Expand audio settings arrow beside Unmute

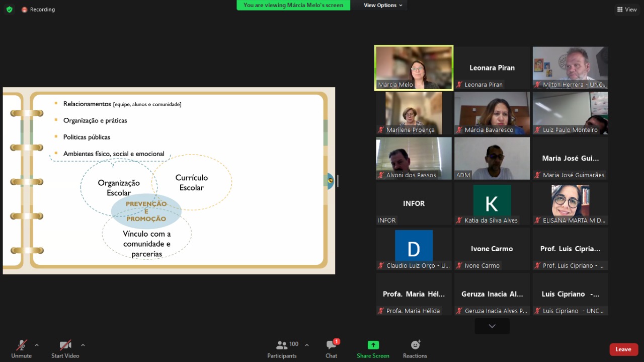(37, 345)
